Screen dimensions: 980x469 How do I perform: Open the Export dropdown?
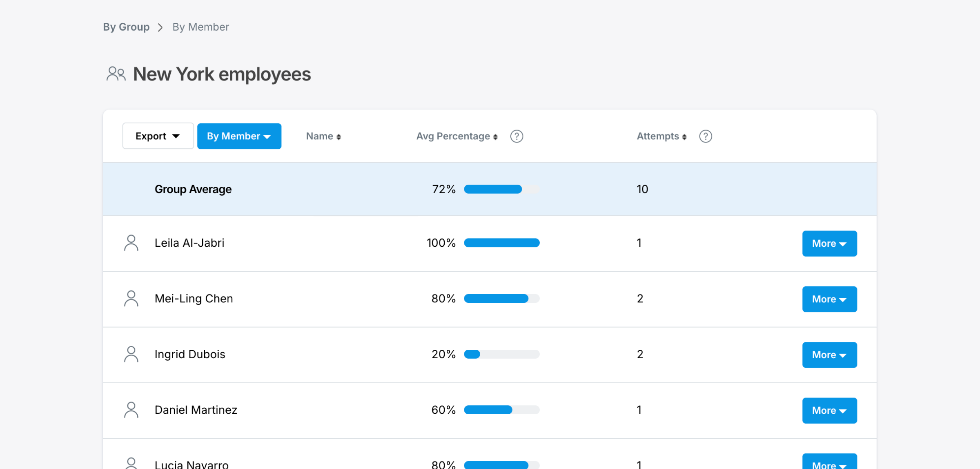(158, 136)
